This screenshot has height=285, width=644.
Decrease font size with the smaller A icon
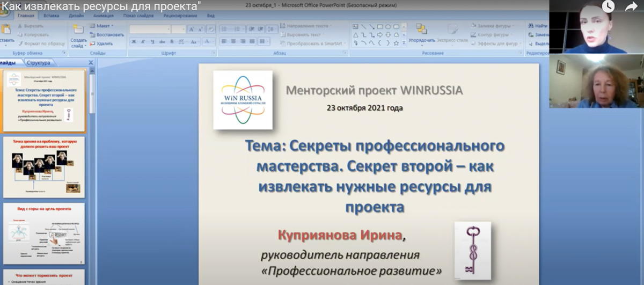coord(201,30)
